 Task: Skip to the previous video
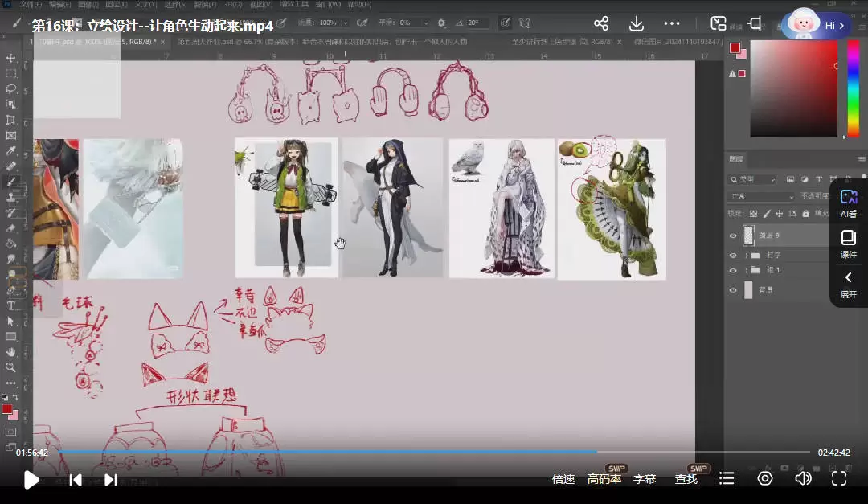click(76, 480)
